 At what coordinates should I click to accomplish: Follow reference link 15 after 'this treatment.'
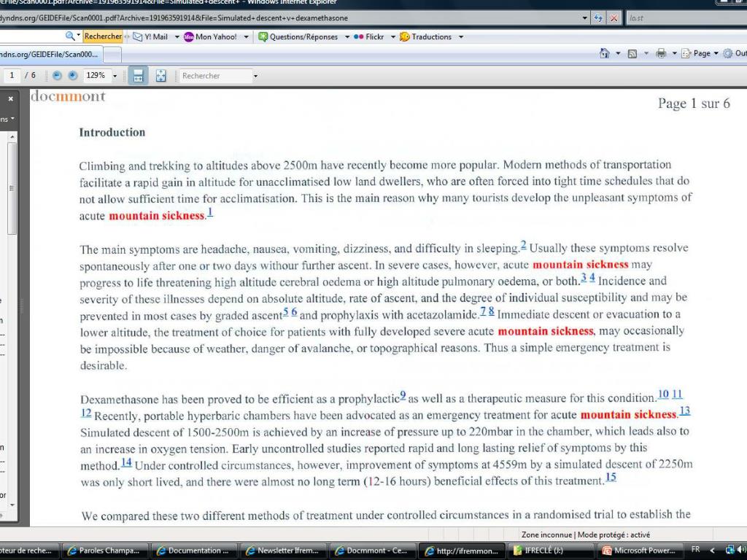coord(611,477)
